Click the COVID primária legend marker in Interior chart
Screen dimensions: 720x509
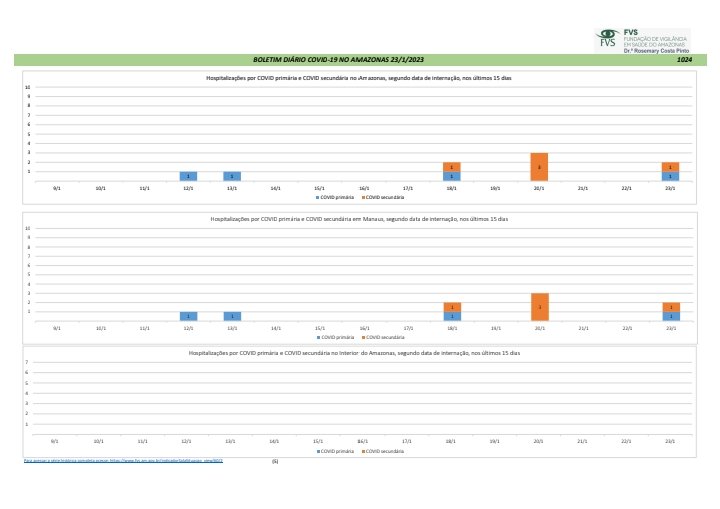click(318, 451)
